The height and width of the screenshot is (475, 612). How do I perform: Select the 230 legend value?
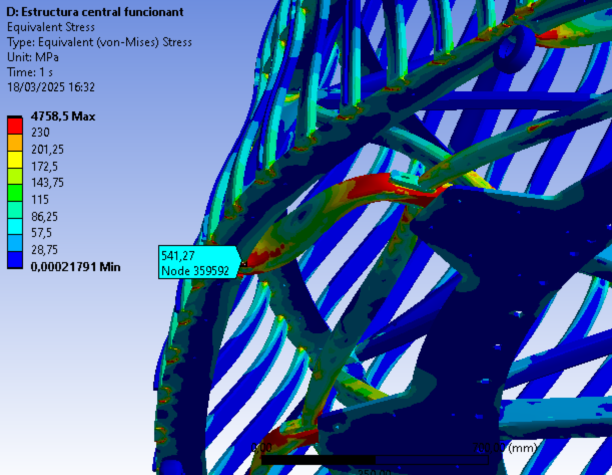click(41, 131)
